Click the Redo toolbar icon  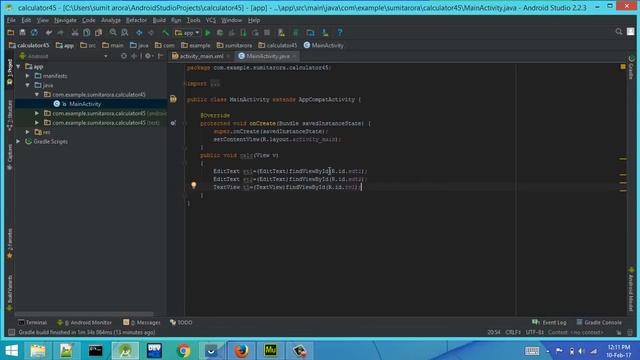coord(60,33)
